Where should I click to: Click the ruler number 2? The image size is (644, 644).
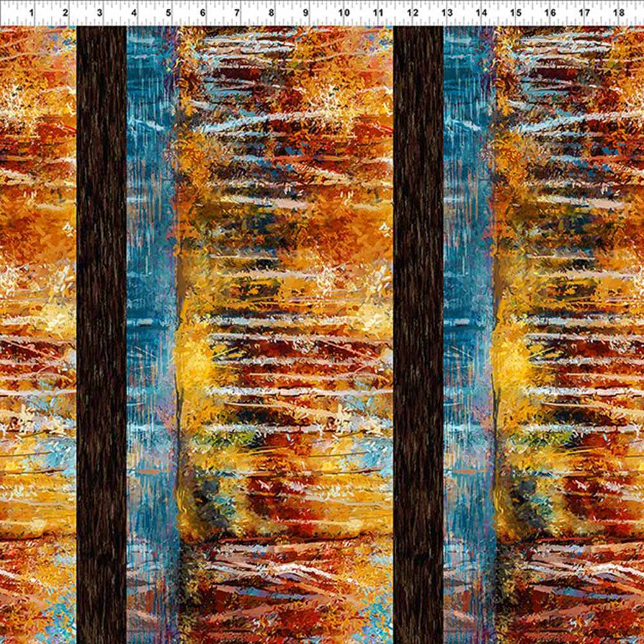65,12
